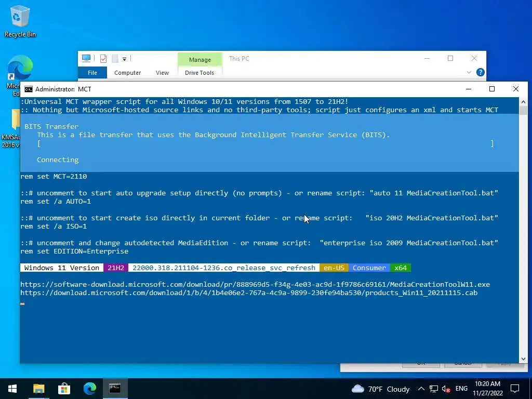The width and height of the screenshot is (532, 399).
Task: Expand the ribbon with the chevron arrow
Action: point(469,72)
